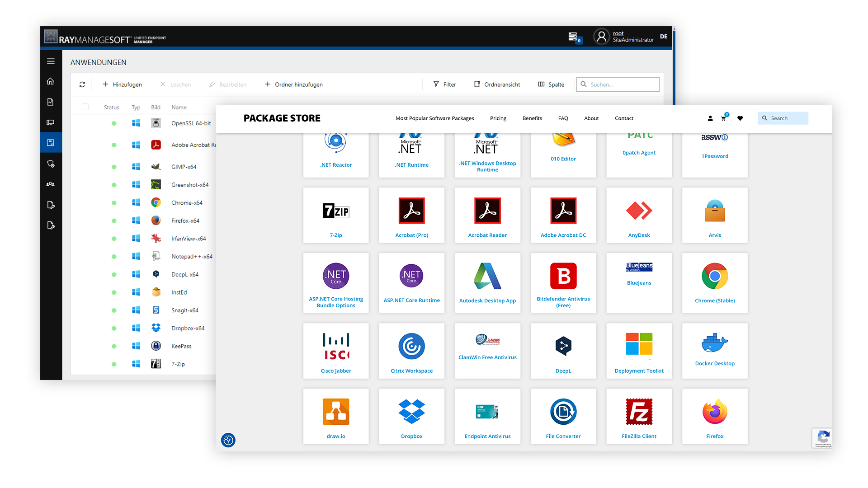Open the Contact menu item
Image resolution: width=868 pixels, height=488 pixels.
(624, 118)
